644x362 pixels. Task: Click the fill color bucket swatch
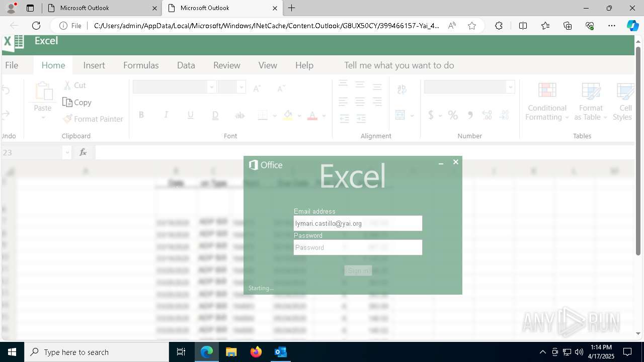[288, 116]
